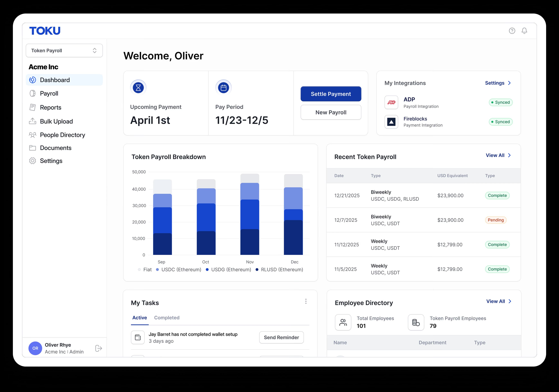
Task: Click the People Directory group icon
Action: pos(33,135)
